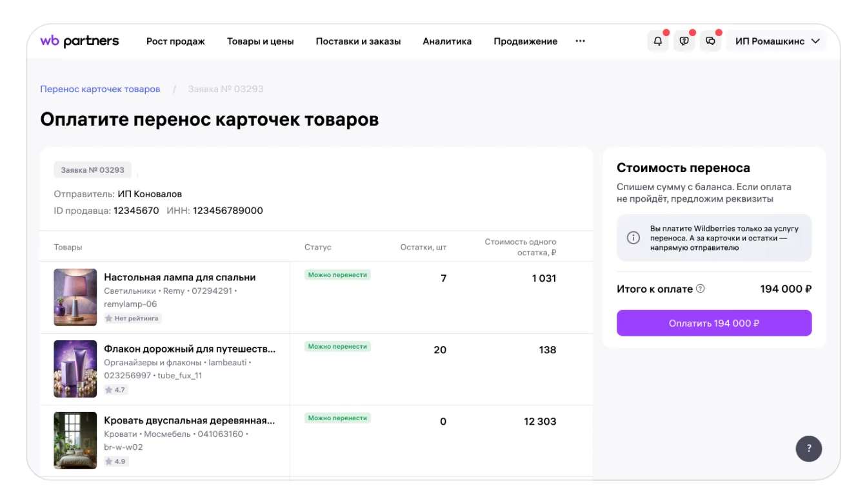This screenshot has width=867, height=504.
Task: Open the more menu with three dots
Action: 580,41
